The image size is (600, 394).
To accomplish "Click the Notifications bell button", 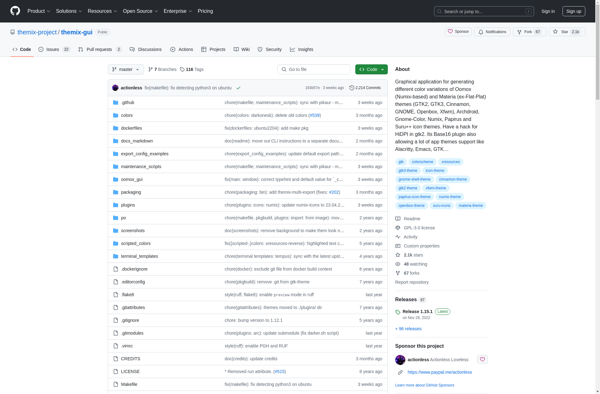I will tap(492, 32).
